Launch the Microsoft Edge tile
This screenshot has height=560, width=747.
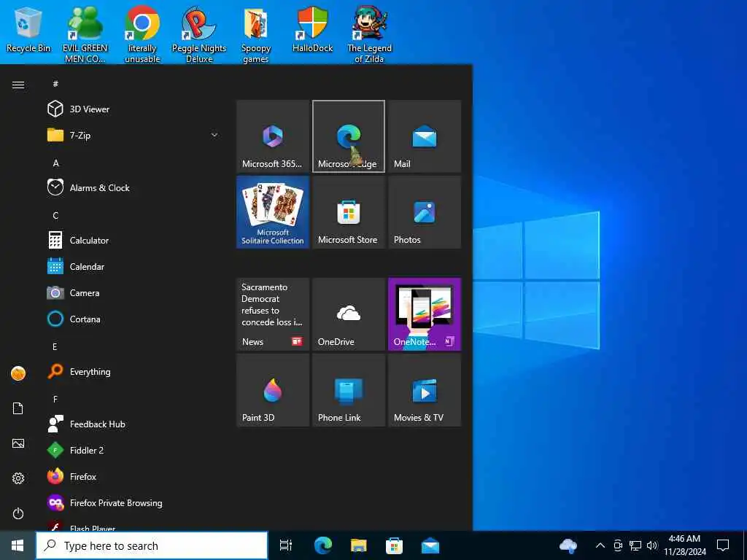pyautogui.click(x=348, y=136)
